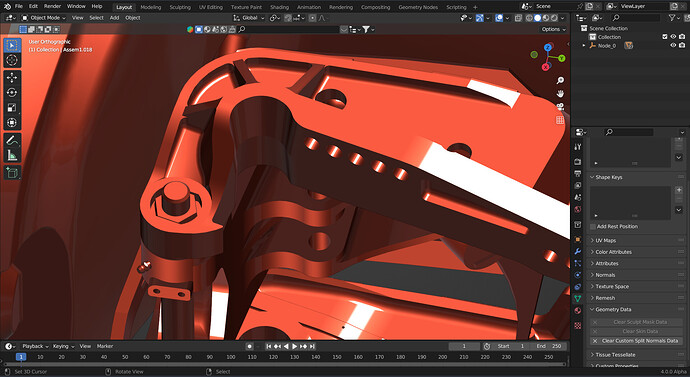Hide Node_0 via its eye icon
690x377 pixels.
click(x=673, y=45)
